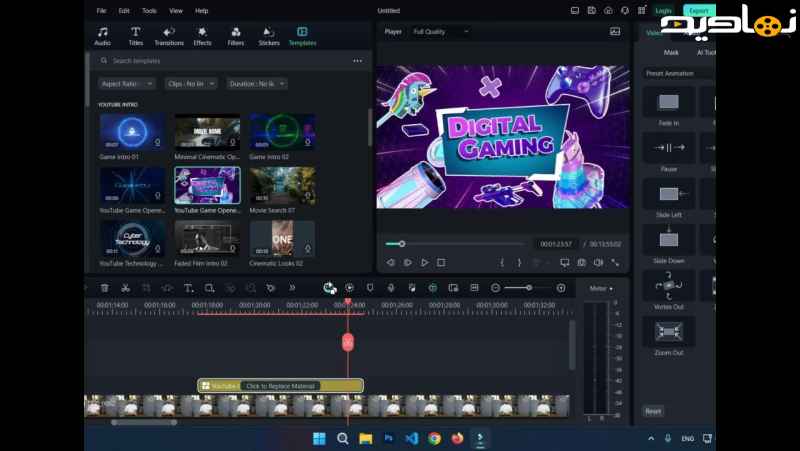Click the marker shield icon in timeline toolbar

click(x=370, y=288)
